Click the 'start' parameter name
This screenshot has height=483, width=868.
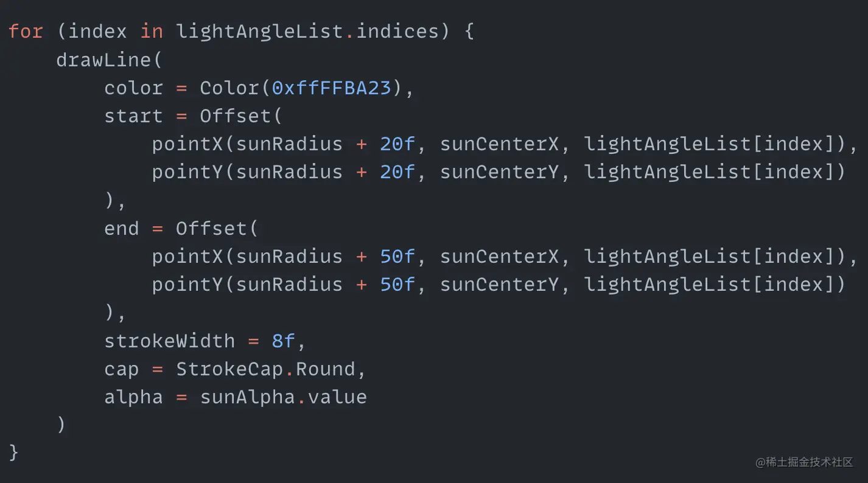point(133,116)
